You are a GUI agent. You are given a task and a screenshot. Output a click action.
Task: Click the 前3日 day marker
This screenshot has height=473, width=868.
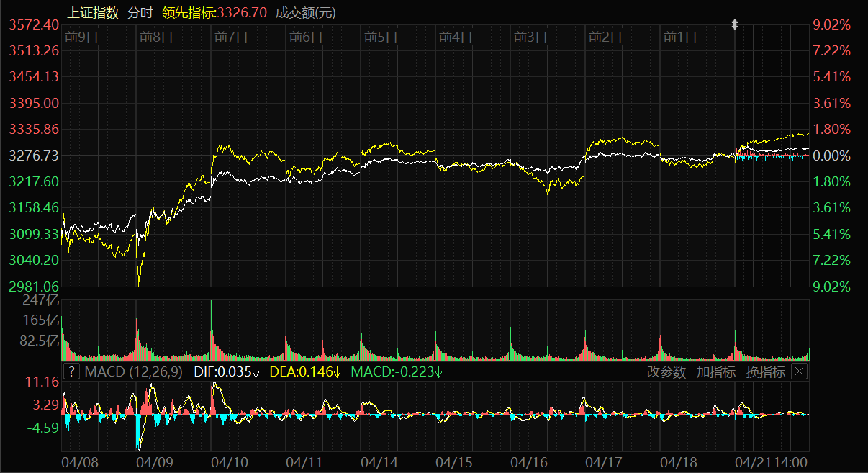pos(530,37)
